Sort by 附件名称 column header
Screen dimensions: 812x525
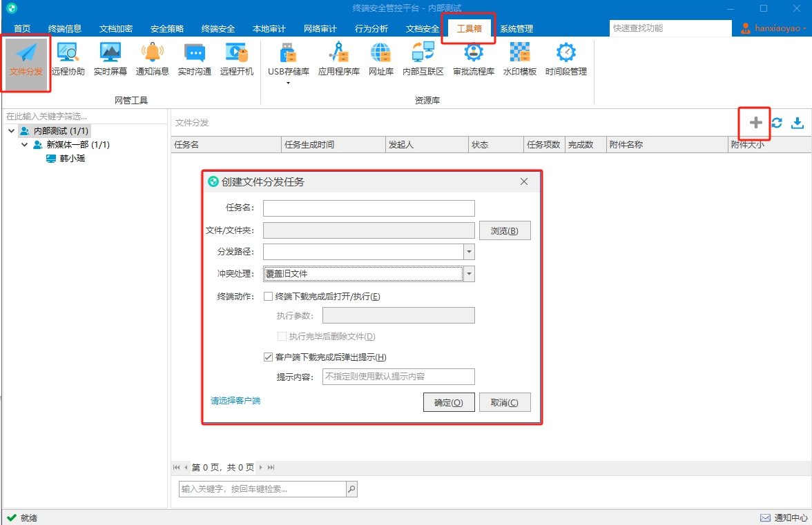[x=667, y=145]
